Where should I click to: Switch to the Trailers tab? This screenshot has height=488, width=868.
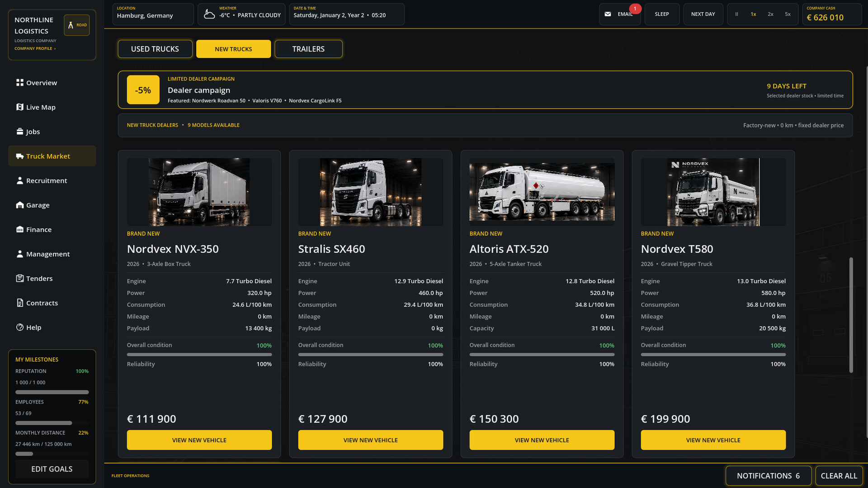[308, 49]
